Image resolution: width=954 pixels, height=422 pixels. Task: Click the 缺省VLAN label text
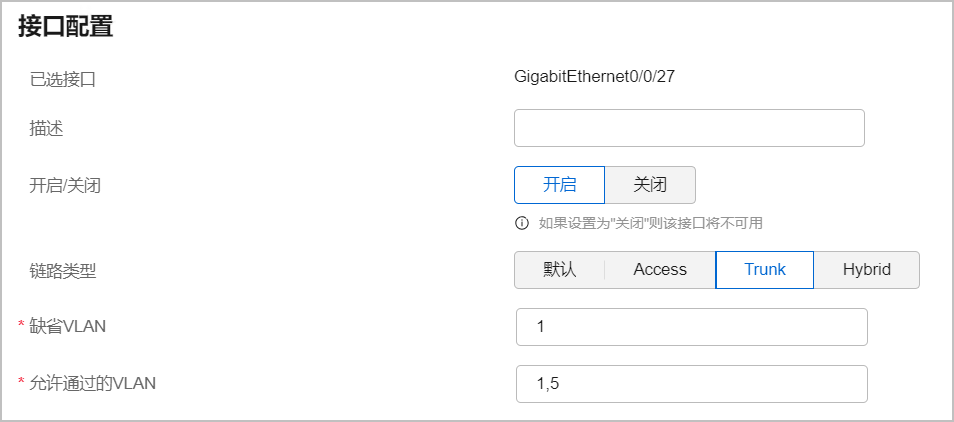click(x=68, y=327)
